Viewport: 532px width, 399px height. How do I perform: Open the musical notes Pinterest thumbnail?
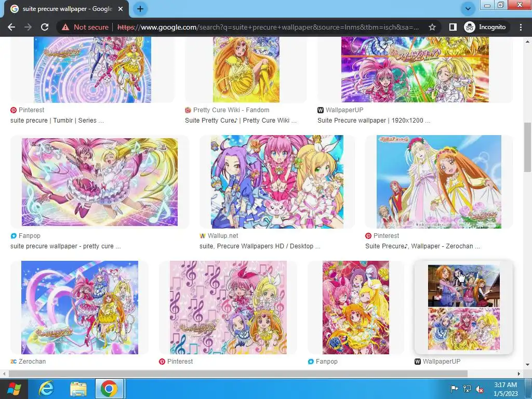[x=228, y=308]
